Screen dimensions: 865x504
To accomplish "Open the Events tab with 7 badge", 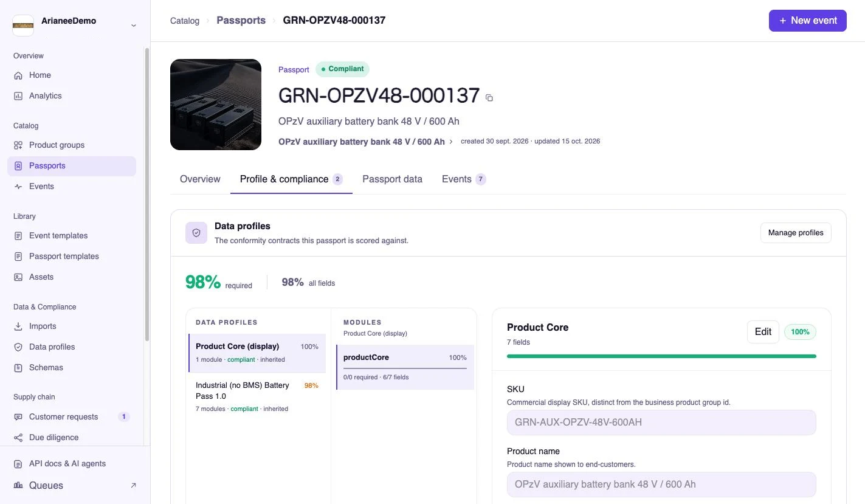I will click(464, 179).
